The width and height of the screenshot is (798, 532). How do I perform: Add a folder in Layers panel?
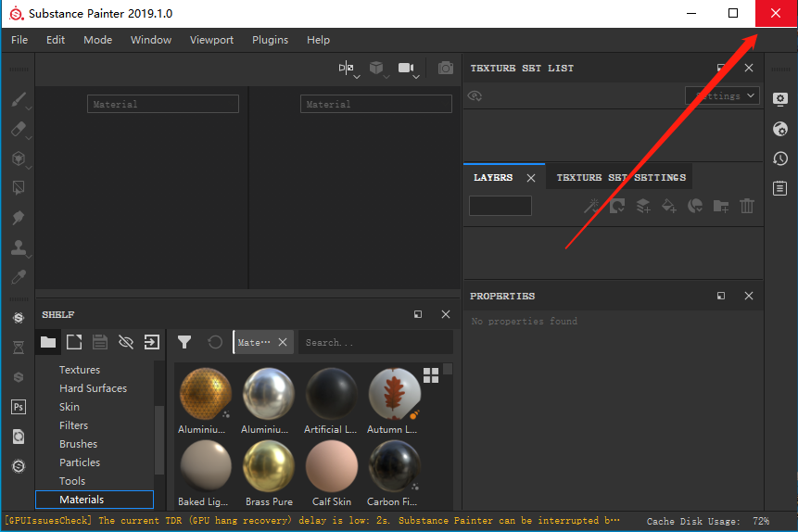pyautogui.click(x=721, y=206)
